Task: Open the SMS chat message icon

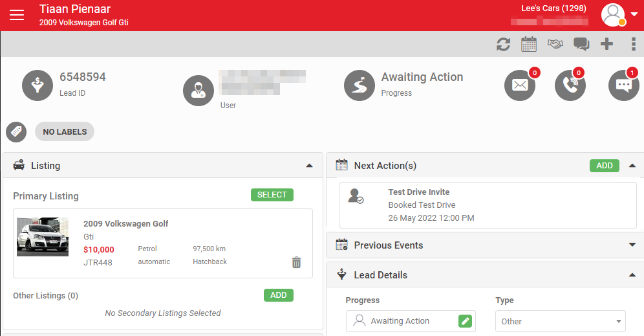Action: [623, 85]
